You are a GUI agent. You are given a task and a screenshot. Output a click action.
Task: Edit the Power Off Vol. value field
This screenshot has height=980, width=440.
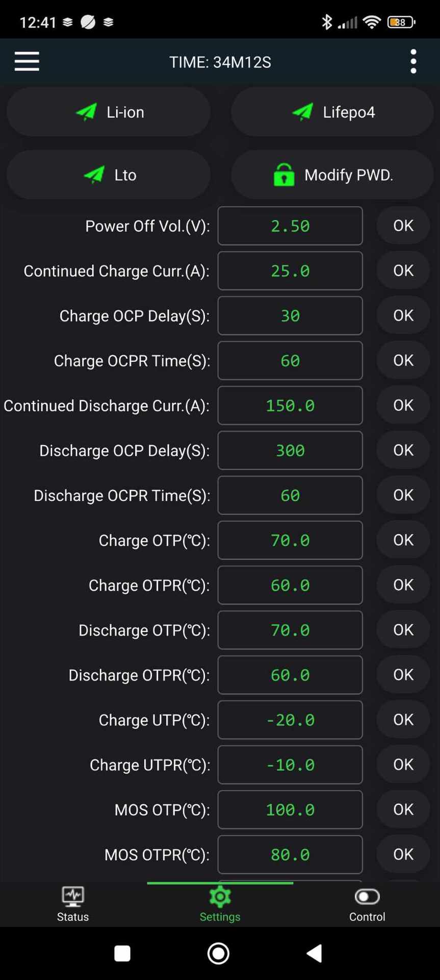[290, 226]
